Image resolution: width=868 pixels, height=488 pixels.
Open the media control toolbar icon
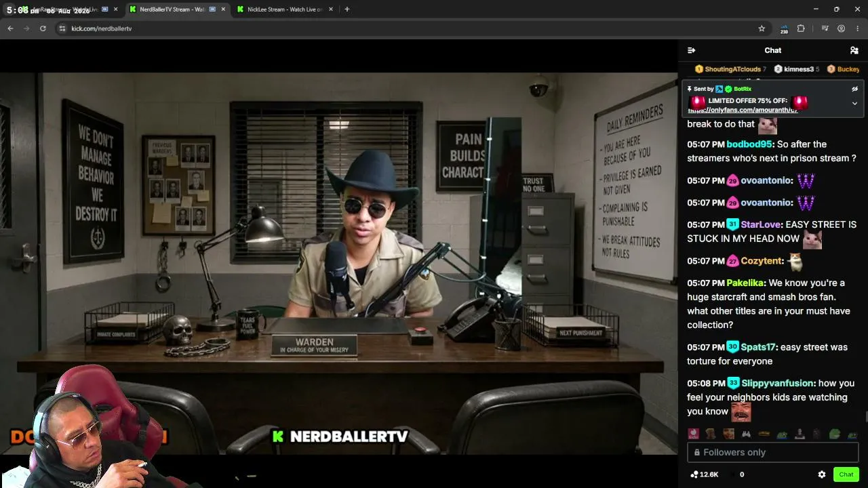pyautogui.click(x=825, y=28)
